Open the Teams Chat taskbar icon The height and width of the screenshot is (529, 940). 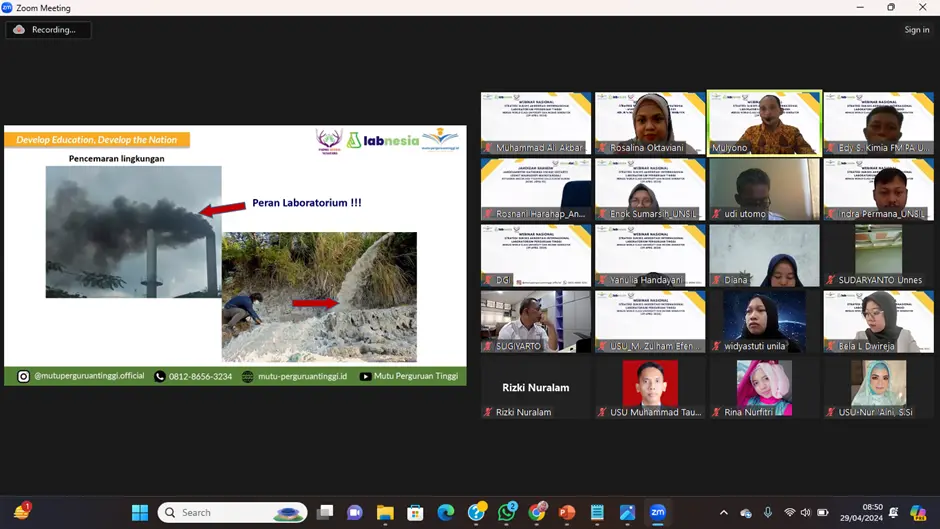click(355, 512)
